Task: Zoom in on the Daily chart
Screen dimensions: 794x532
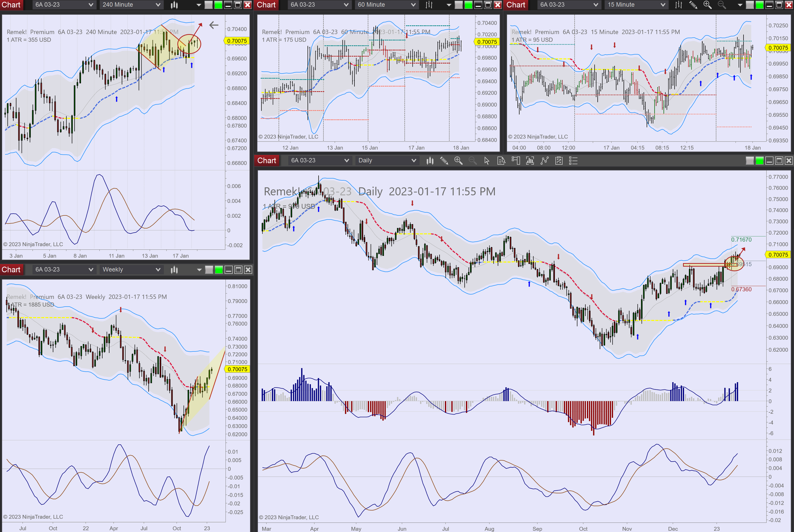Action: click(458, 161)
